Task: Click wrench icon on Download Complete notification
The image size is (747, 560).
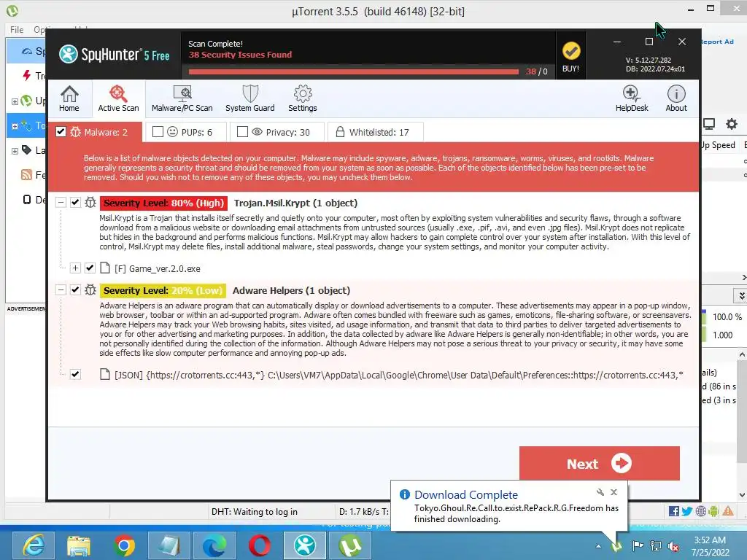Action: tap(600, 492)
